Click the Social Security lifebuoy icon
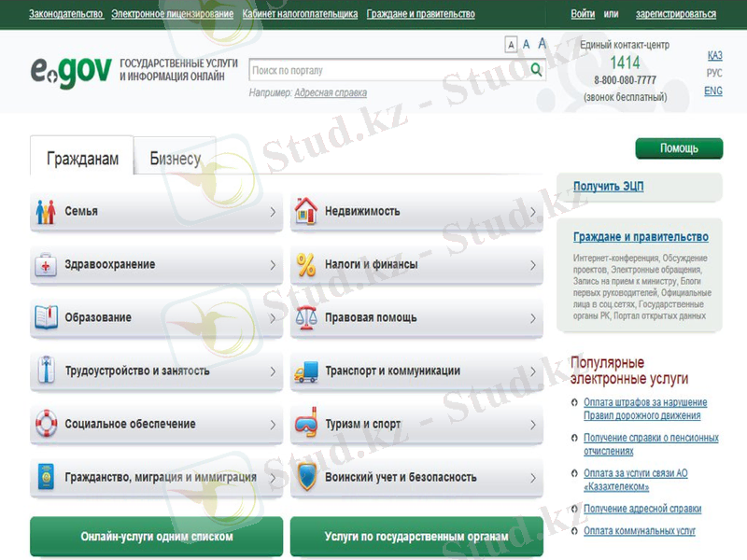747x560 pixels. 46,425
